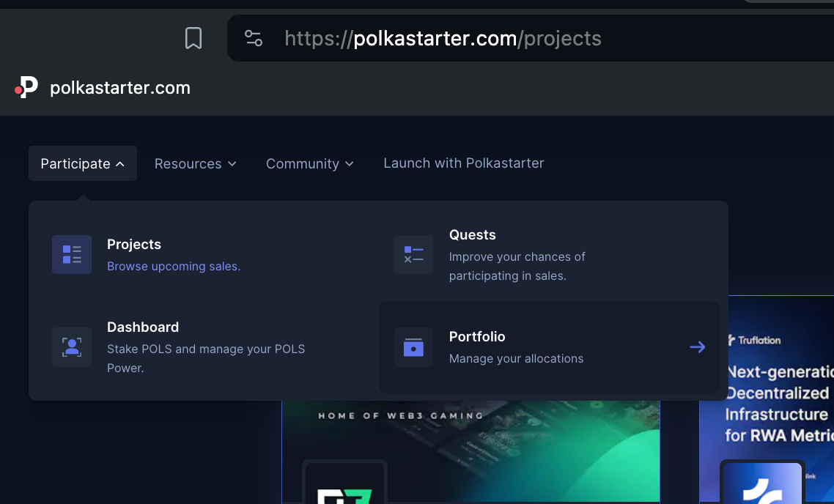Click the Truflation logo on the card
Image resolution: width=834 pixels, height=504 pixels.
754,340
